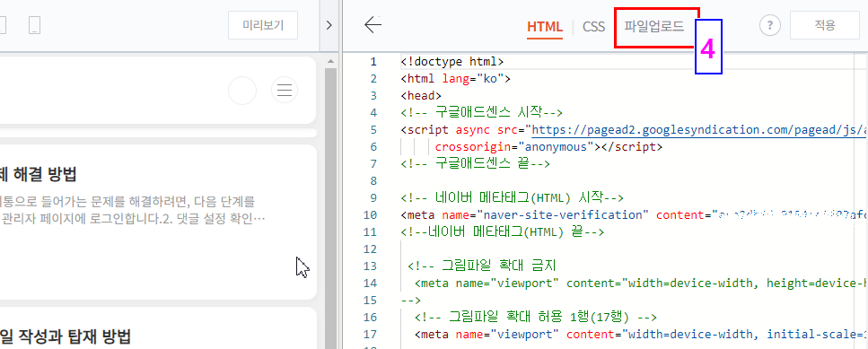The height and width of the screenshot is (349, 868).
Task: Open the googlesyndication script URL on line 5
Action: click(698, 129)
